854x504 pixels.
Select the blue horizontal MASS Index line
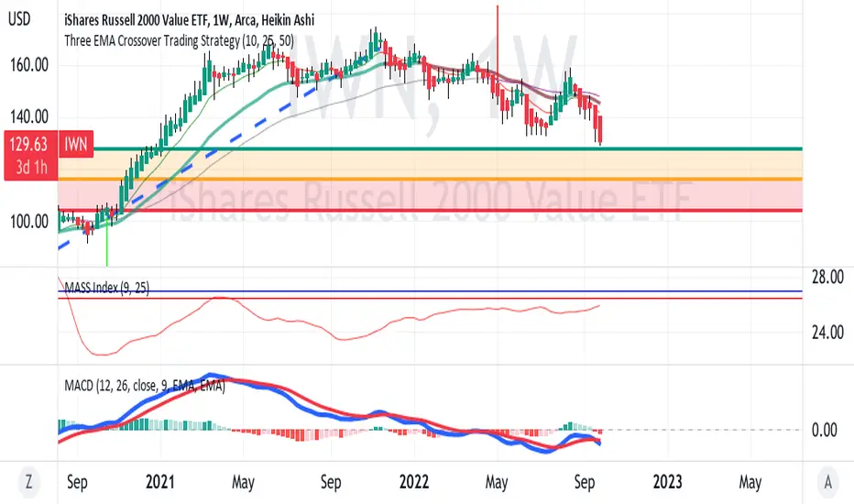pyautogui.click(x=431, y=291)
